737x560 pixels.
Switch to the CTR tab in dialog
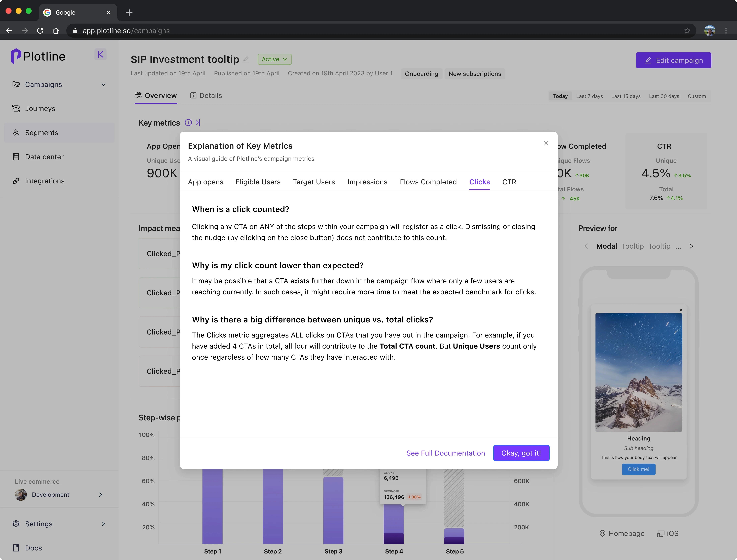[509, 182]
